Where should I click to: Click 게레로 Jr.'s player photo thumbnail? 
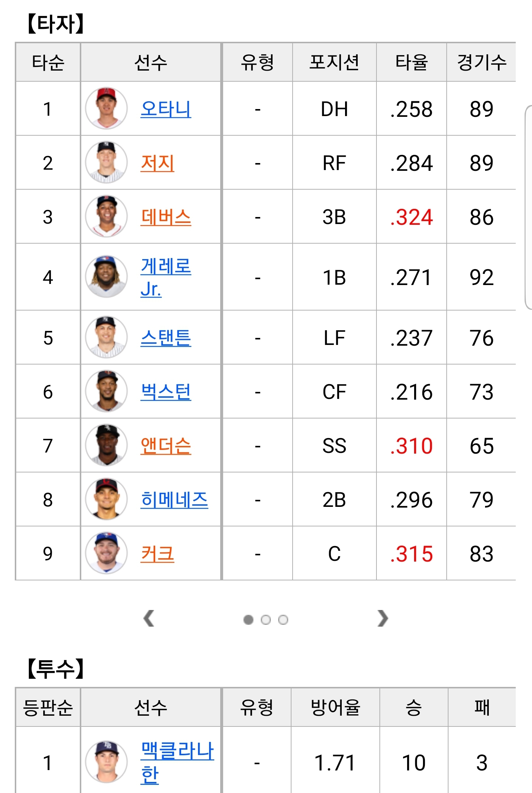(106, 277)
